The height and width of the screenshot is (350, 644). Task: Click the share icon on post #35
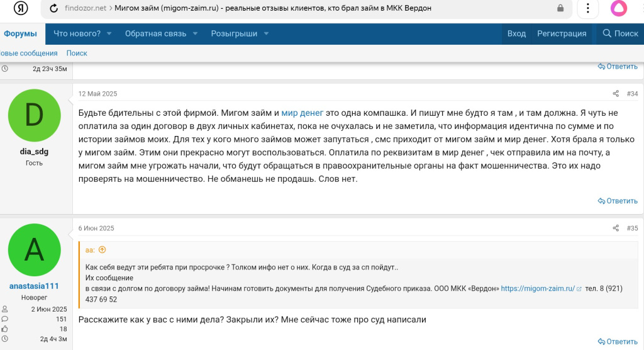[x=616, y=228]
